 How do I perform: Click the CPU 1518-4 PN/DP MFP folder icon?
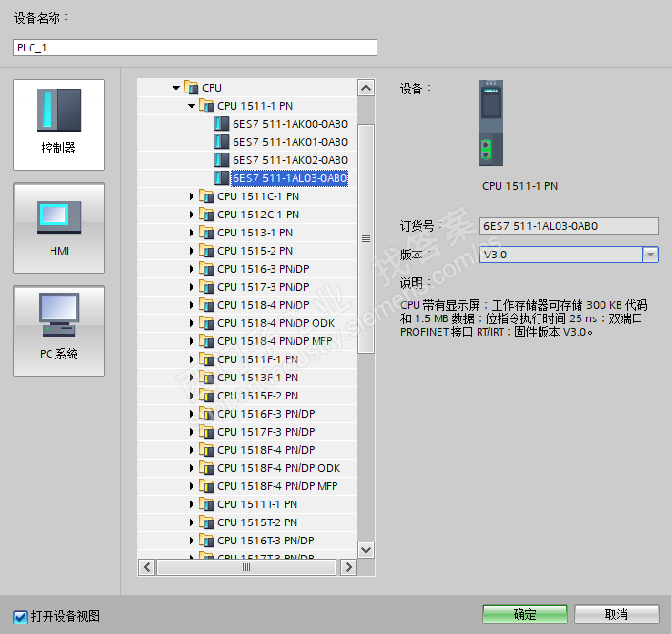click(x=207, y=341)
